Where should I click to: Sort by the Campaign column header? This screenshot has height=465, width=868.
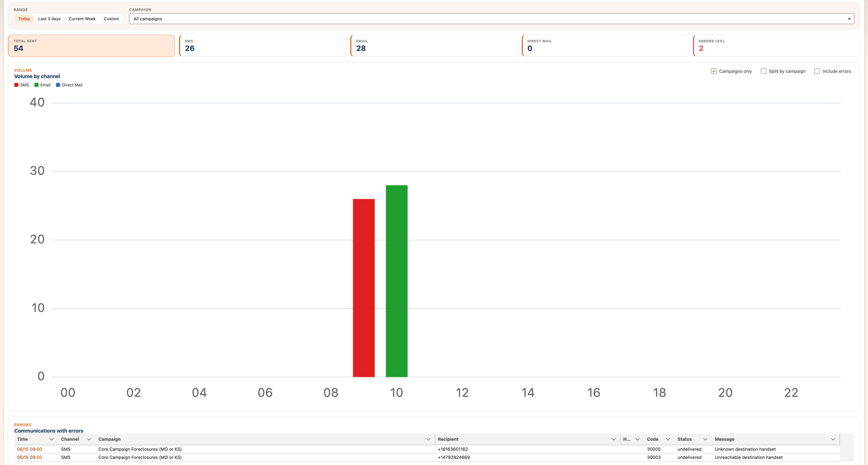[x=109, y=439]
